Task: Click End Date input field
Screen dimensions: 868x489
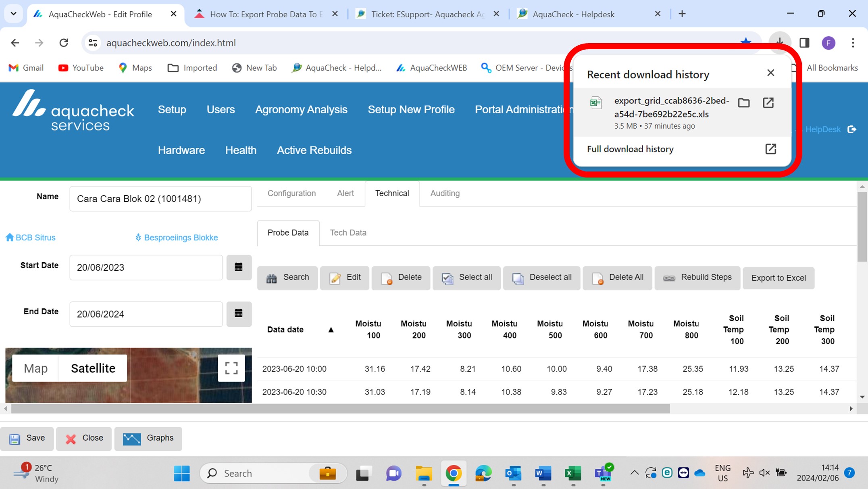Action: 146,314
